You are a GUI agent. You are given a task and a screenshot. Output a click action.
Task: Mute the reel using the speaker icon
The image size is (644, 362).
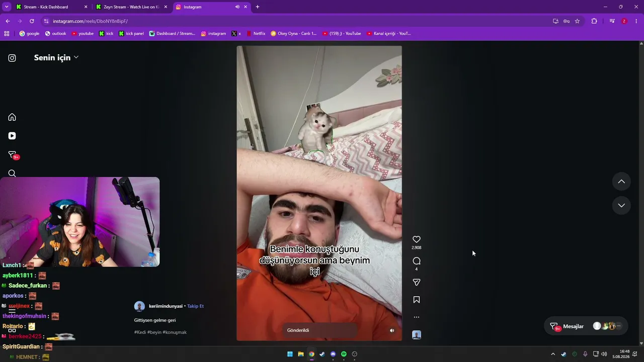pos(392,330)
